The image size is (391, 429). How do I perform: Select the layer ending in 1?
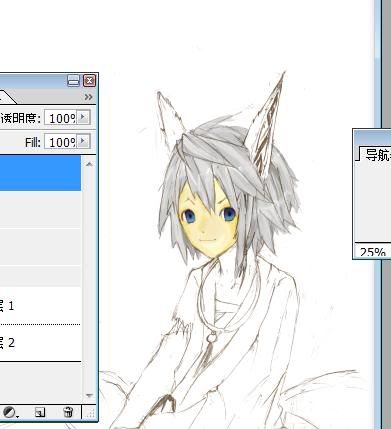[40, 305]
